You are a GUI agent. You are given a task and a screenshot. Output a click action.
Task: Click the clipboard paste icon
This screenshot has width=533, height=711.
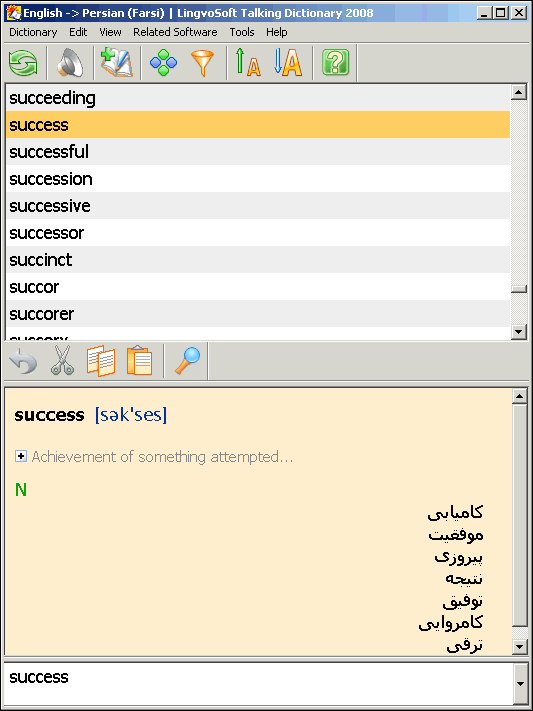click(x=139, y=361)
